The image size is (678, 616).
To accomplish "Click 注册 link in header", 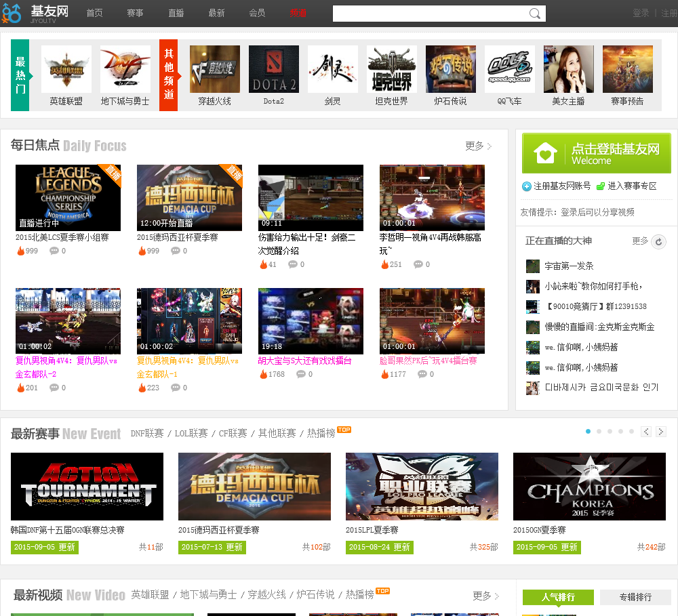I will (x=669, y=13).
